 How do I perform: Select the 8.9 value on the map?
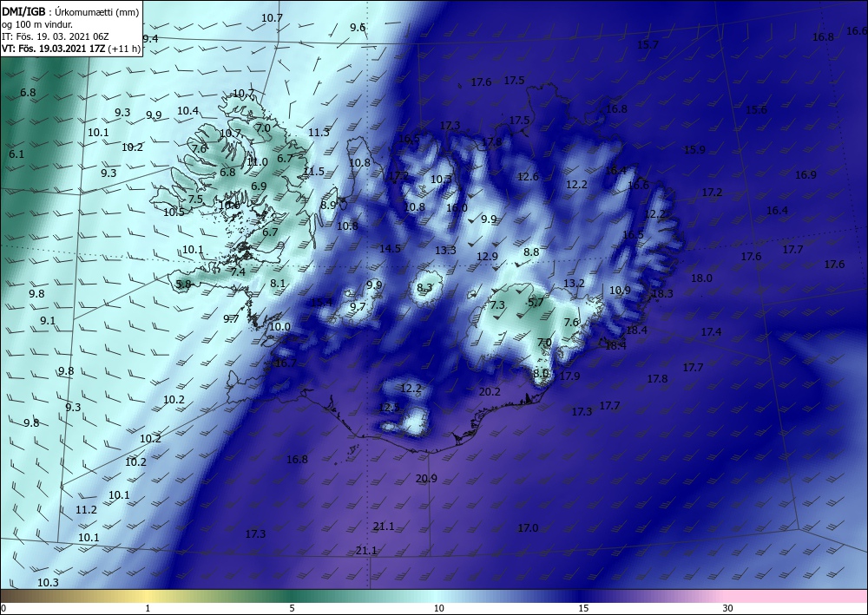pos(328,205)
